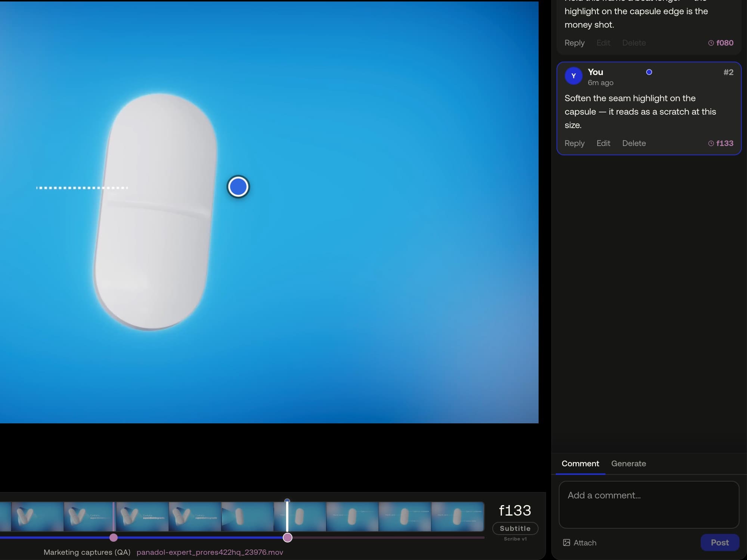Click the Scribe v1 label

click(515, 539)
